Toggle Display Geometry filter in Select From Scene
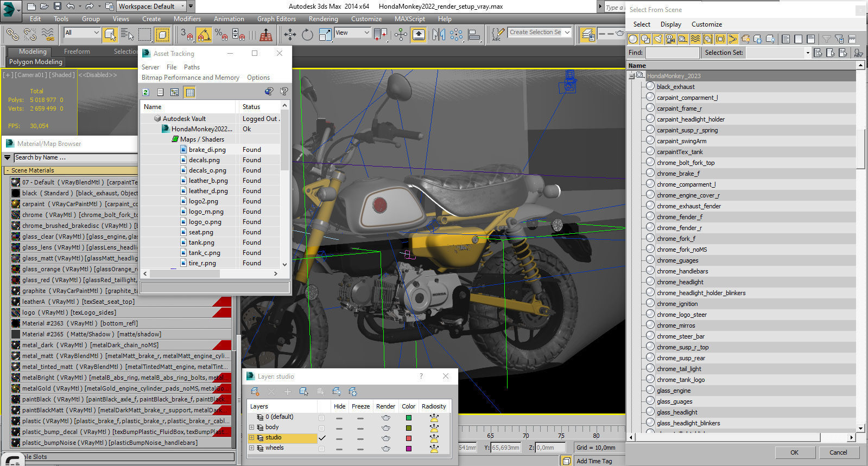868x466 pixels. coord(633,39)
